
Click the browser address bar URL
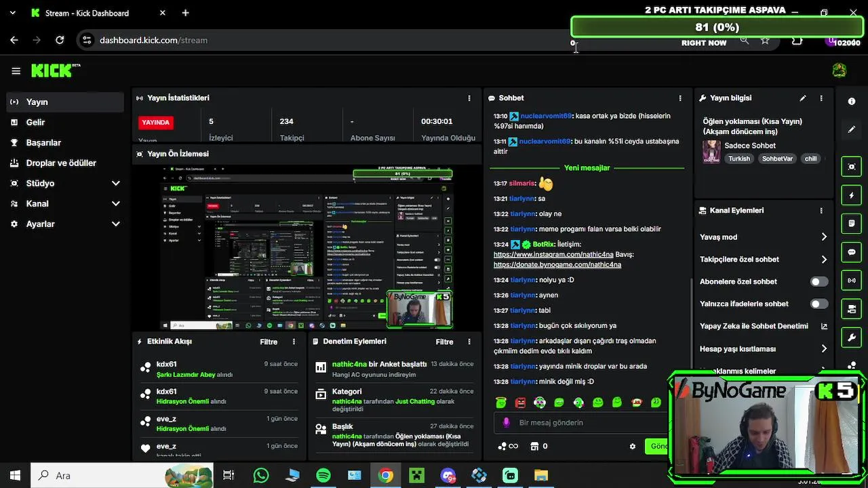click(153, 40)
